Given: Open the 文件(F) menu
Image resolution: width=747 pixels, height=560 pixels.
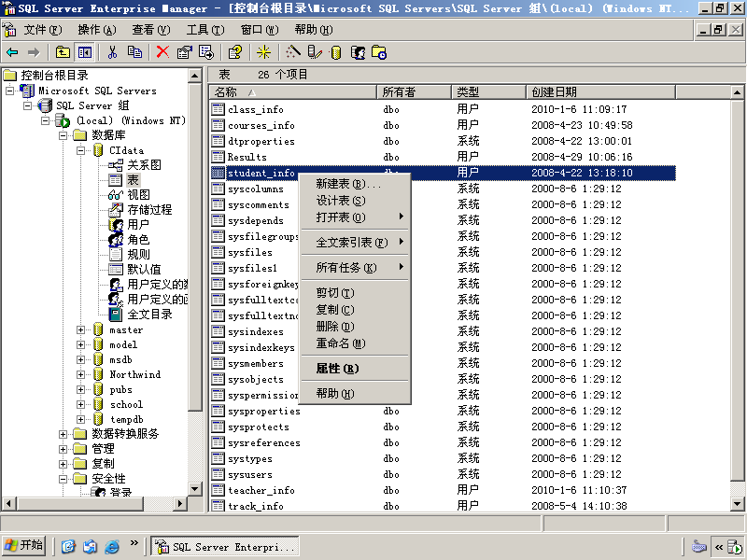Looking at the screenshot, I should coord(43,30).
